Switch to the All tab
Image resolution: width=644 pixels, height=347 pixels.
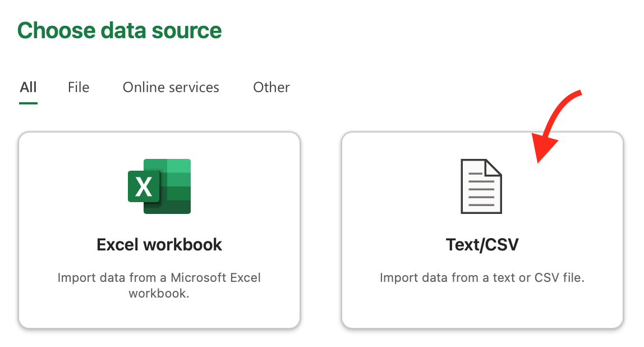point(28,88)
